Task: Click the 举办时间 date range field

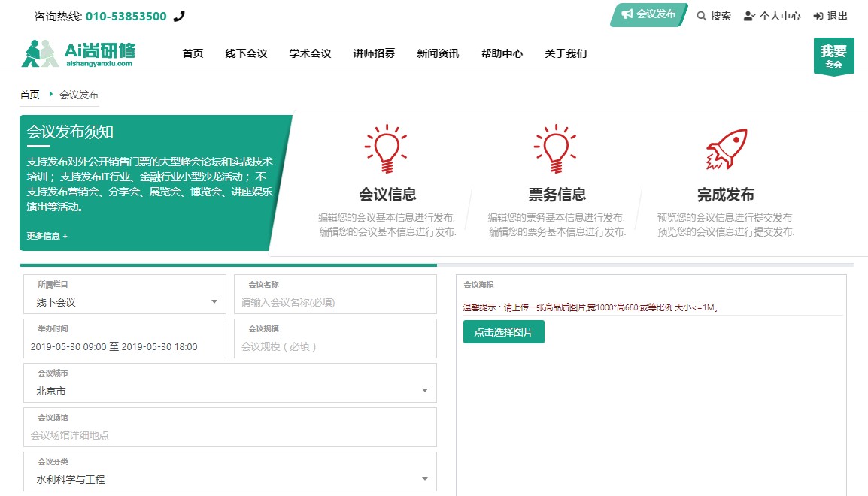Action: [125, 346]
